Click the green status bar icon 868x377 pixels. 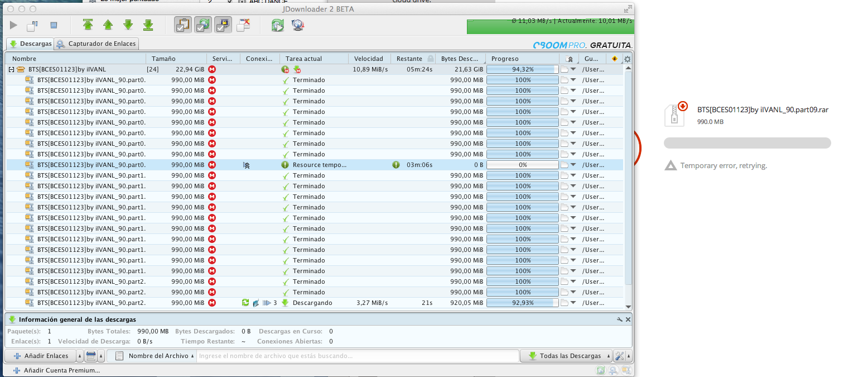pyautogui.click(x=600, y=370)
